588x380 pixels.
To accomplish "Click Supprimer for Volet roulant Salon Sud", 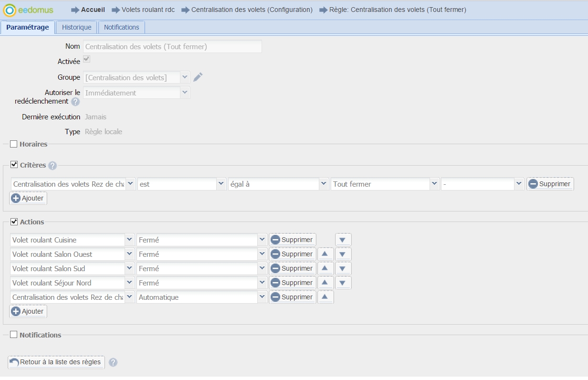I will pos(292,268).
